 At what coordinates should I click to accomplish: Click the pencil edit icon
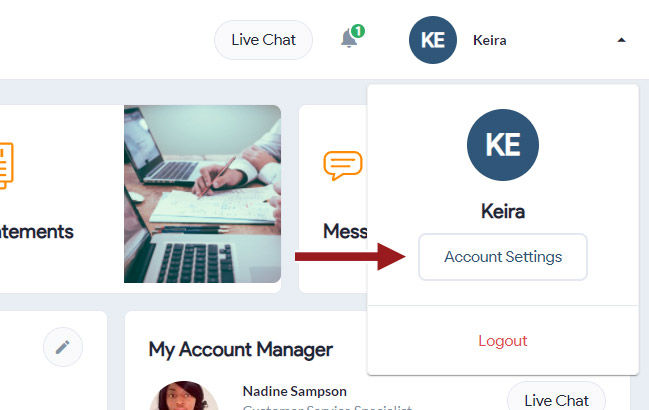coord(63,347)
